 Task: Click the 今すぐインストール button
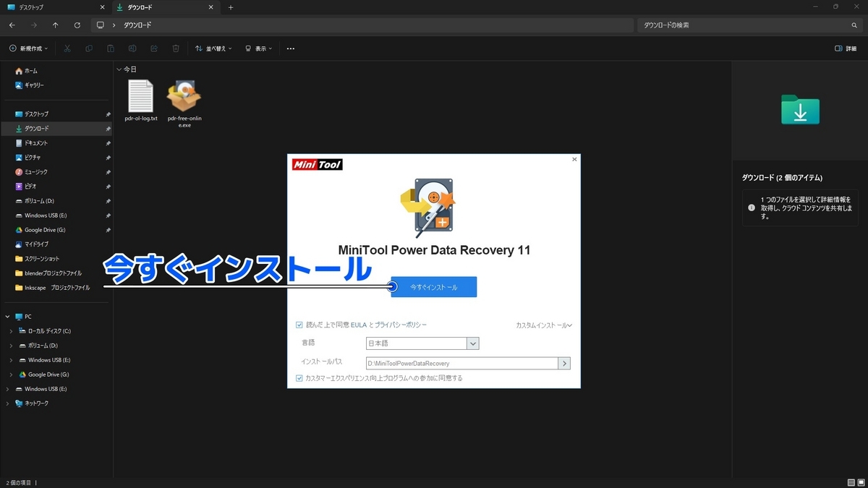433,286
